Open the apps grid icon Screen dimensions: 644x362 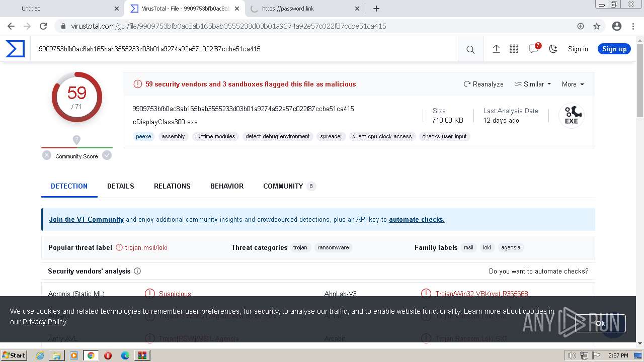[514, 49]
